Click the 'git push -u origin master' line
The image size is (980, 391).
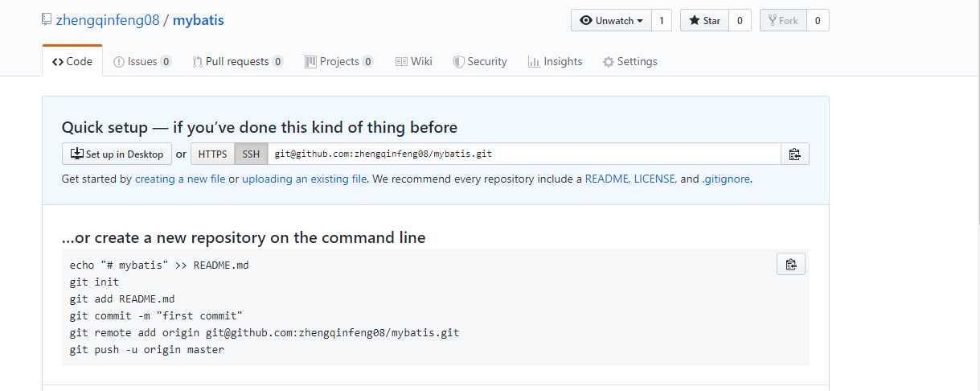(147, 350)
